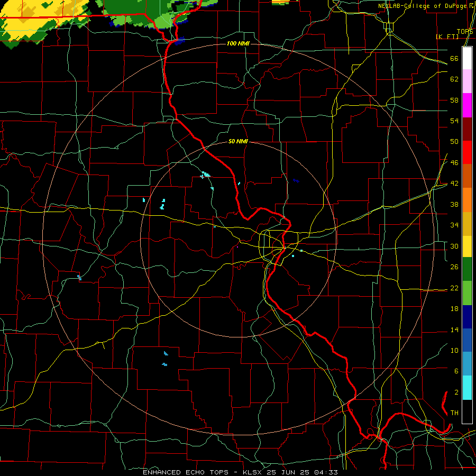Select legend value "26"
476x476 pixels.
454,267
